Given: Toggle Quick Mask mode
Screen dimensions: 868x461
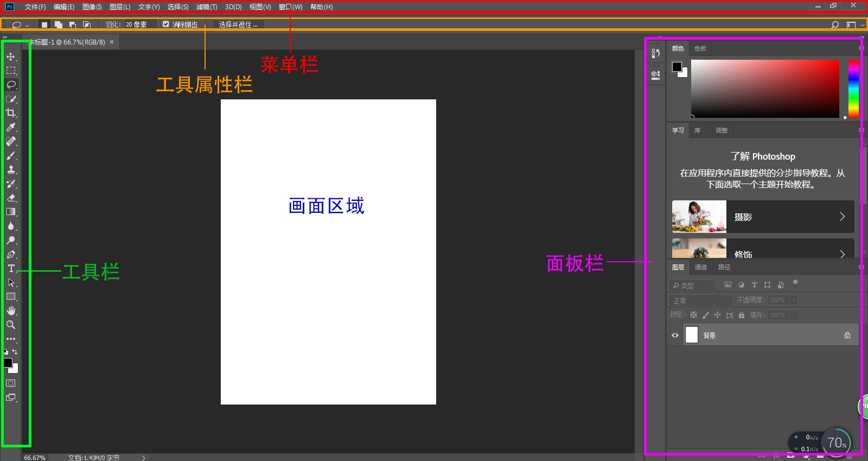Looking at the screenshot, I should [11, 383].
